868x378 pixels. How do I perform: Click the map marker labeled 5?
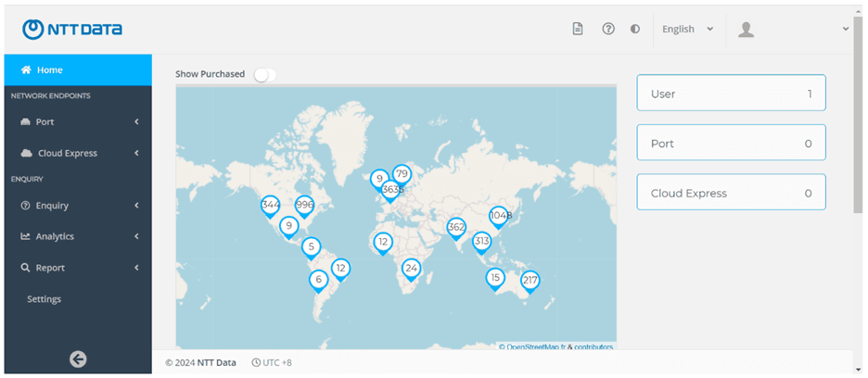click(x=311, y=249)
